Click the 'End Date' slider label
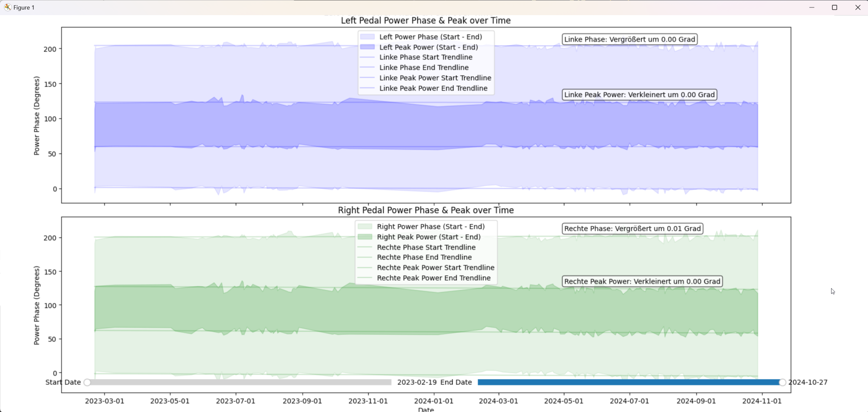The height and width of the screenshot is (412, 868). point(456,383)
